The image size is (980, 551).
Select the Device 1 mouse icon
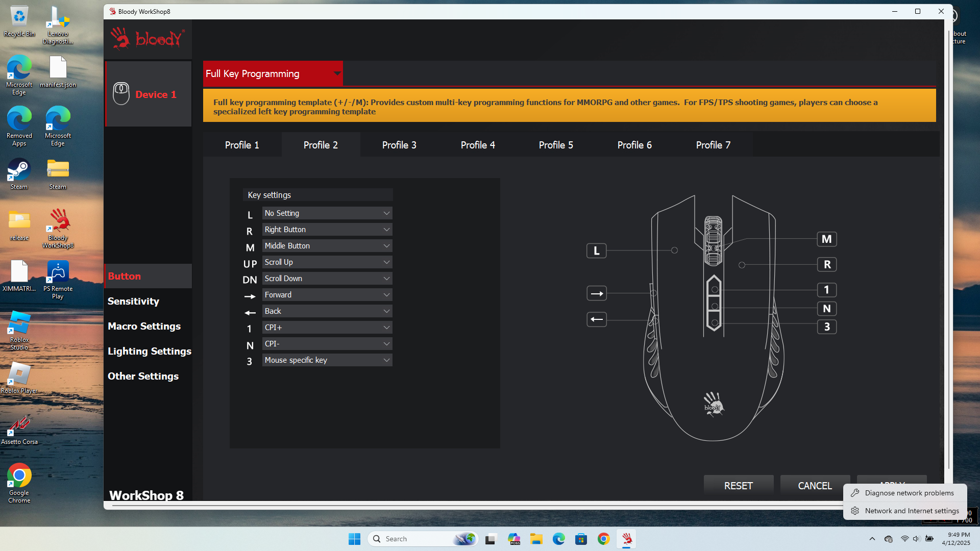click(x=121, y=94)
